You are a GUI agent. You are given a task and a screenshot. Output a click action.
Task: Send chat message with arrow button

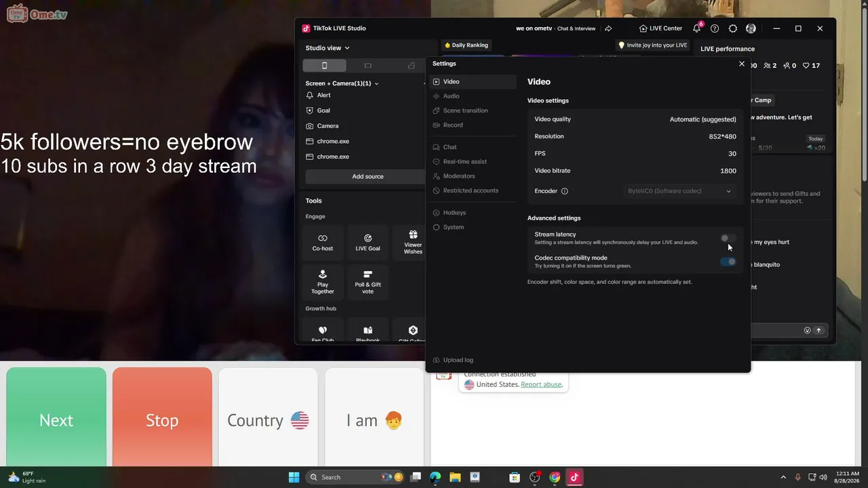tap(818, 331)
